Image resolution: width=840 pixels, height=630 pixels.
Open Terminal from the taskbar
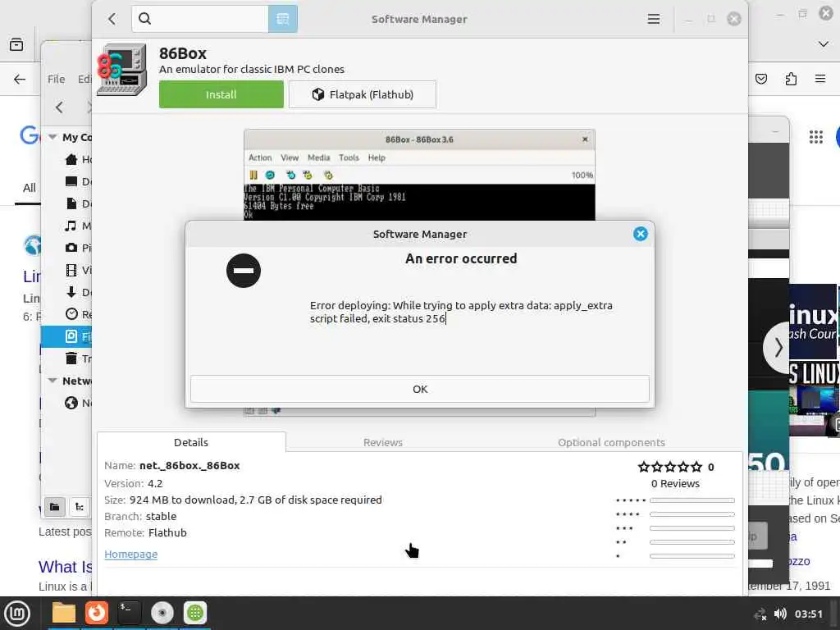tap(129, 613)
